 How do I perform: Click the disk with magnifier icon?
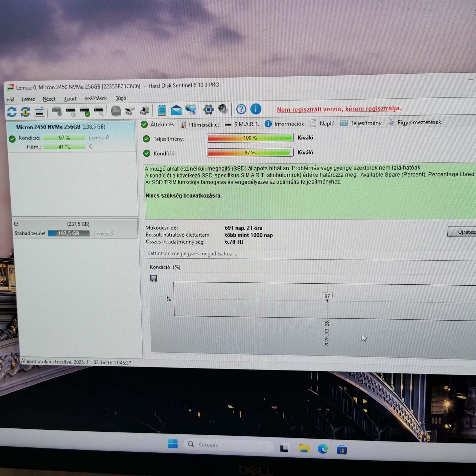click(x=99, y=112)
